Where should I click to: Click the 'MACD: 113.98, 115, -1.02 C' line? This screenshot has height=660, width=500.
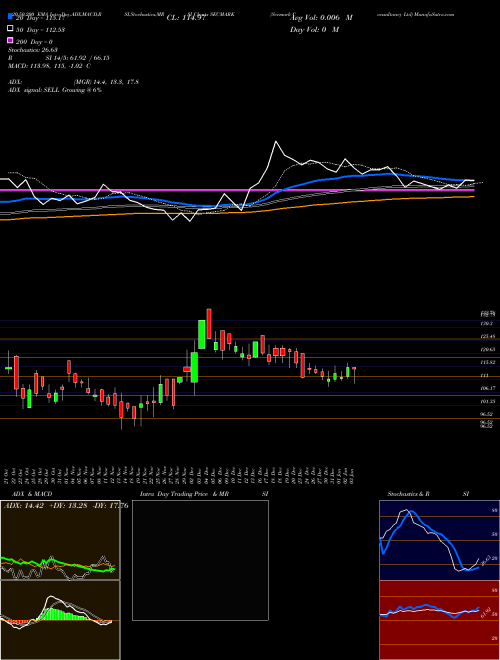click(49, 66)
